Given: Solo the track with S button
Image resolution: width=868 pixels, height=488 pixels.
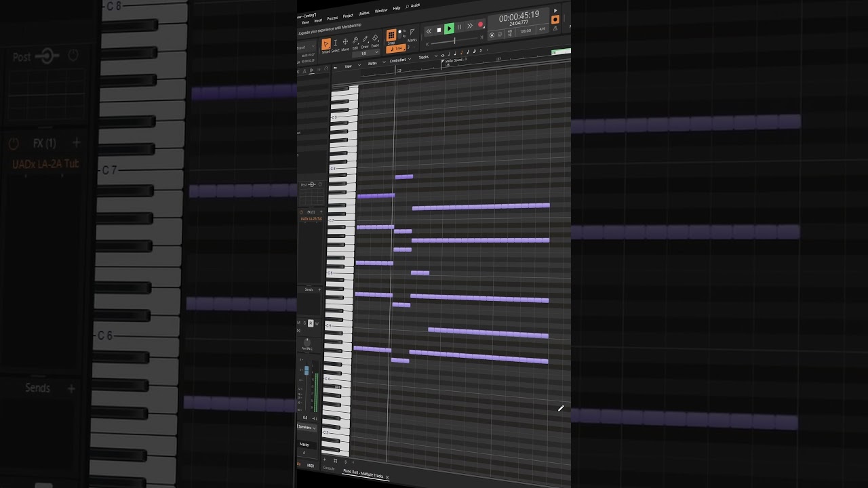Looking at the screenshot, I should 304,323.
